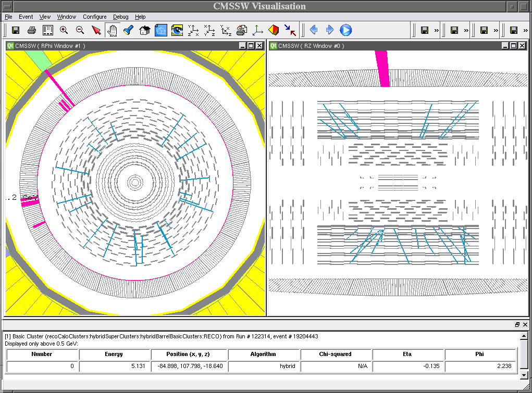Select the X-Y-Z axis orientation icon
Screen dimensions: 532x393
[209, 30]
